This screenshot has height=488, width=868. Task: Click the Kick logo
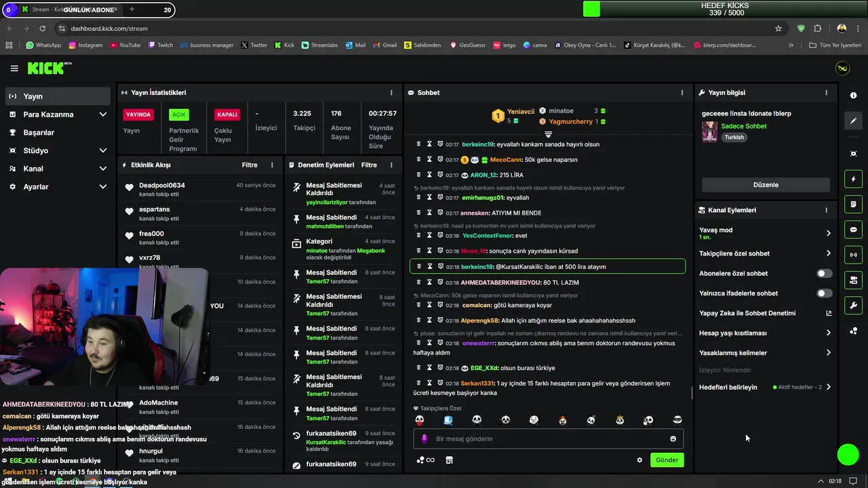coord(49,68)
